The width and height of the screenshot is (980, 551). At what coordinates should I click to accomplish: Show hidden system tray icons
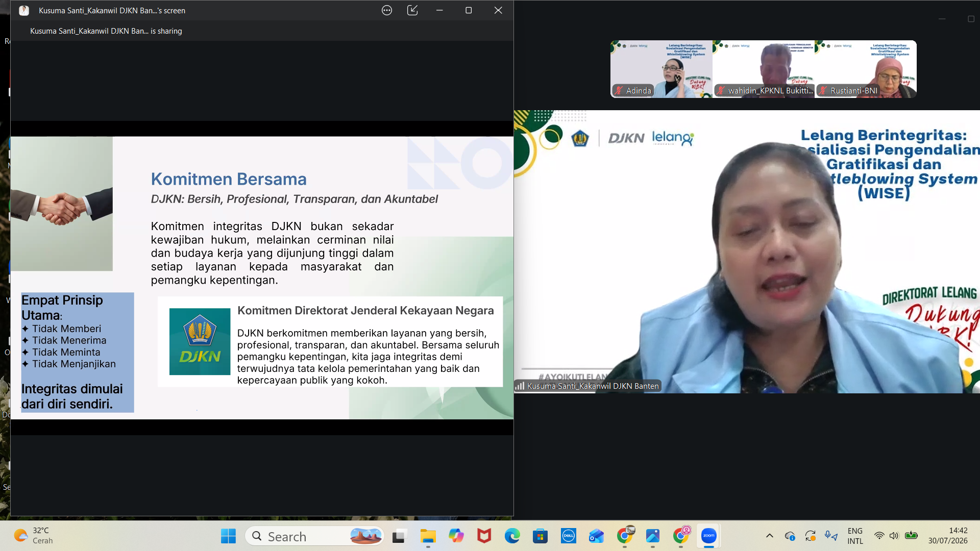click(770, 536)
